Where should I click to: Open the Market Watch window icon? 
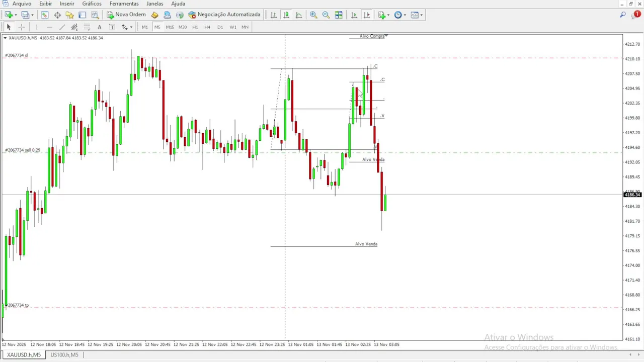[x=45, y=15]
